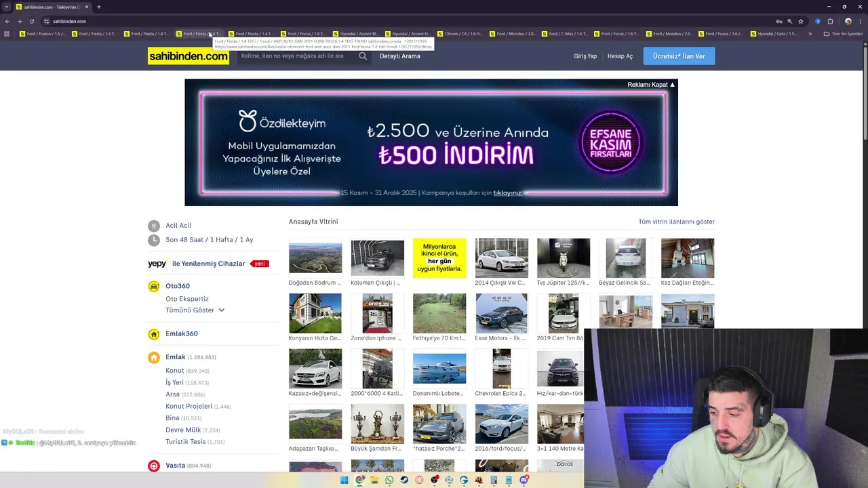868x488 pixels.
Task: Click the Emlak360 house icon
Action: [154, 334]
